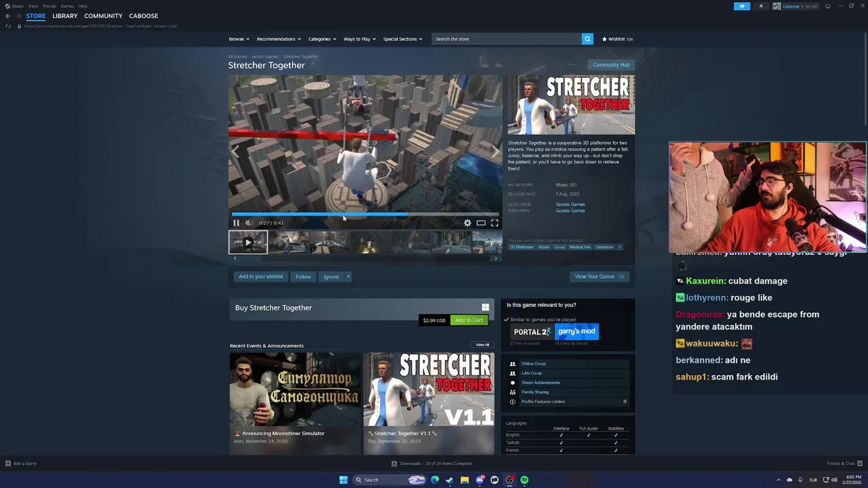
Task: Click the Windows taskbar Search box
Action: click(x=389, y=480)
